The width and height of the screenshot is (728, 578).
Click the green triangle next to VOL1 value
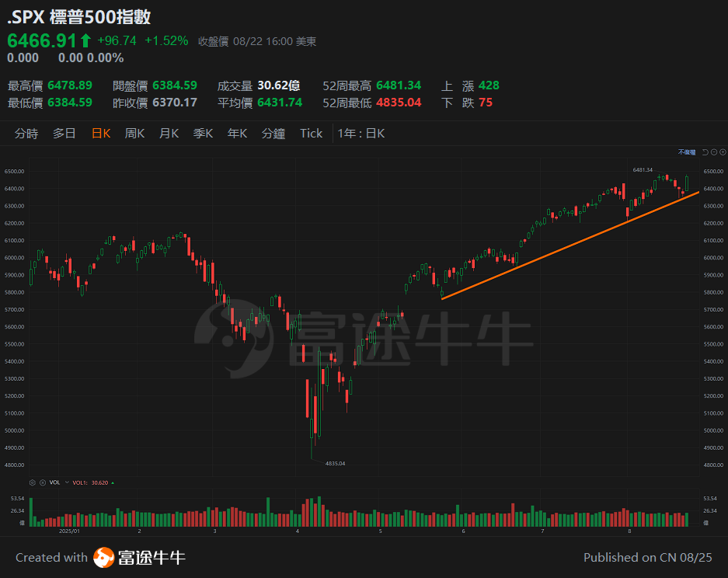pos(112,482)
